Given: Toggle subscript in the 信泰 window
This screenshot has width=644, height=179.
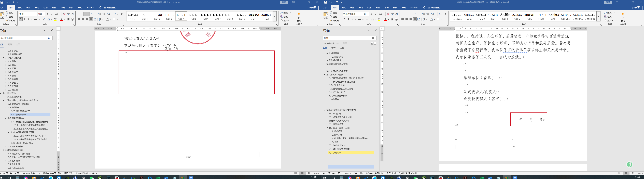Looking at the screenshot, I should (39, 19).
